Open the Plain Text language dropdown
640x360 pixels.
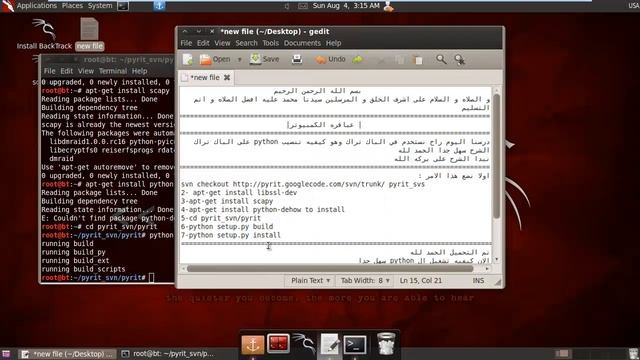point(310,281)
